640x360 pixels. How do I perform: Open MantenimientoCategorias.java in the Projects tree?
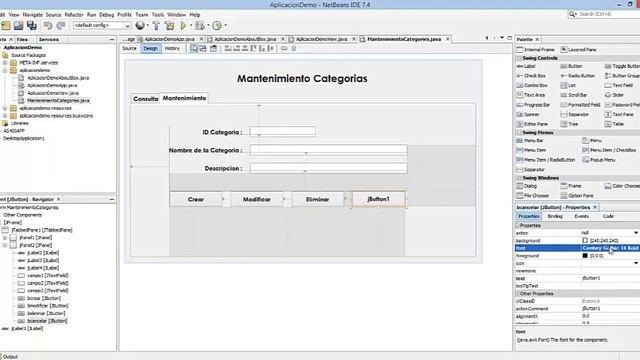coord(58,101)
